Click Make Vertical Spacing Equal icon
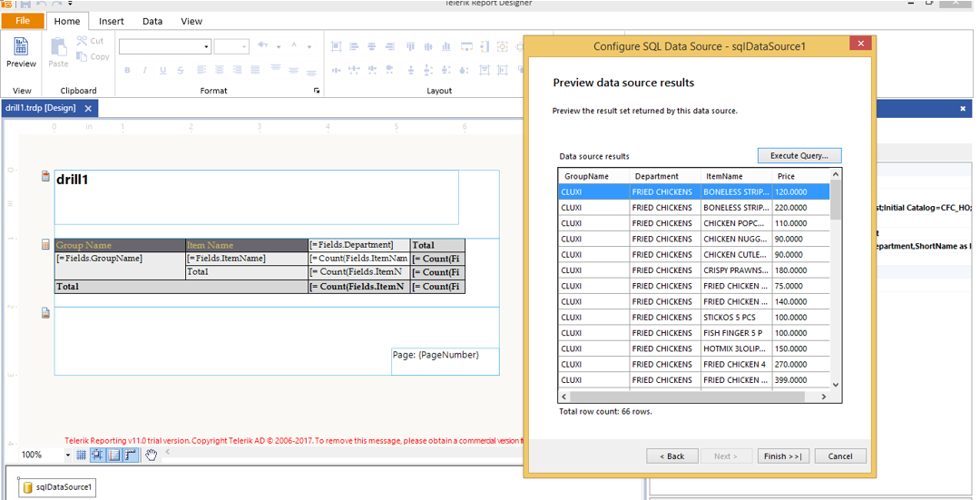The width and height of the screenshot is (980, 500). pos(411,70)
